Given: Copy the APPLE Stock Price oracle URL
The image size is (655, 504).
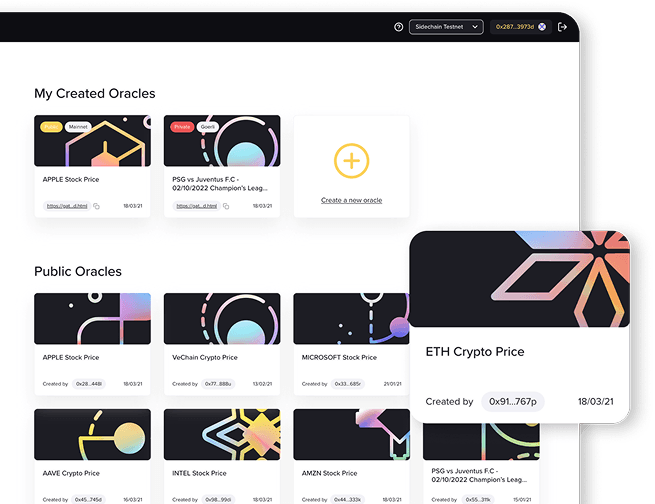Looking at the screenshot, I should pos(97,206).
